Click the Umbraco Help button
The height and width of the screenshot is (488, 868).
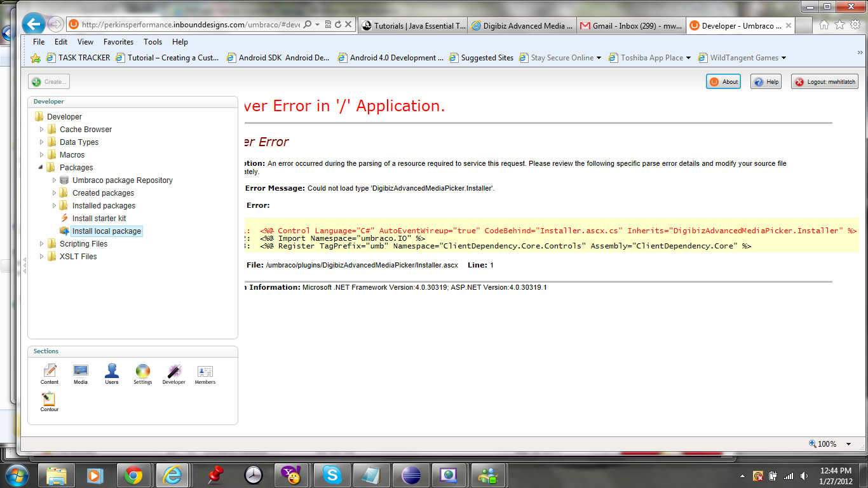coord(766,81)
